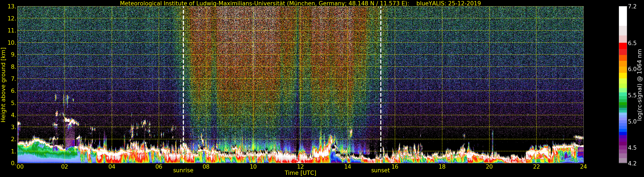Click the 'Height above ground [km]' axis label
Image resolution: width=644 pixels, height=177 pixels.
coord(3,85)
